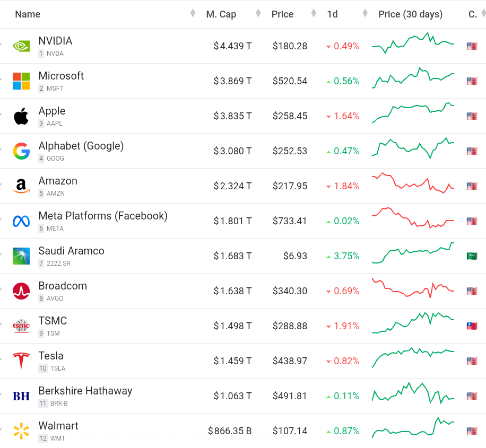Click the Amazon logo icon
This screenshot has height=448, width=486.
pyautogui.click(x=21, y=186)
